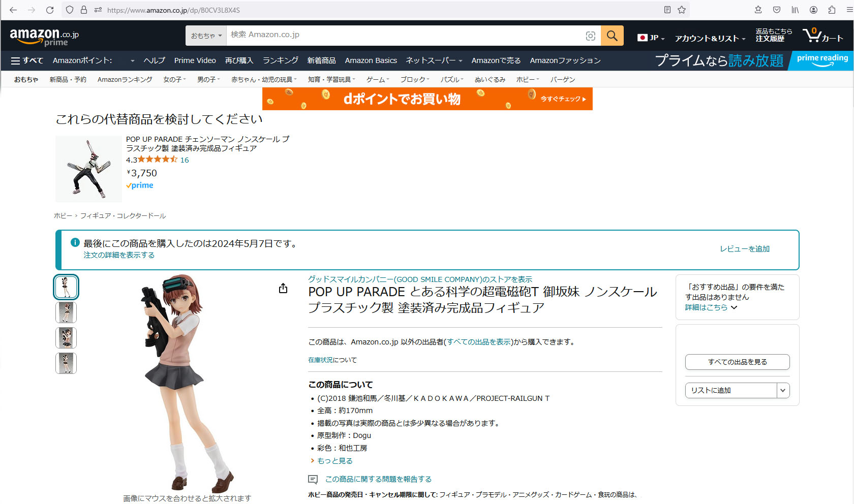Share this product with share icon
Screen dimensions: 854x504
pyautogui.click(x=283, y=288)
